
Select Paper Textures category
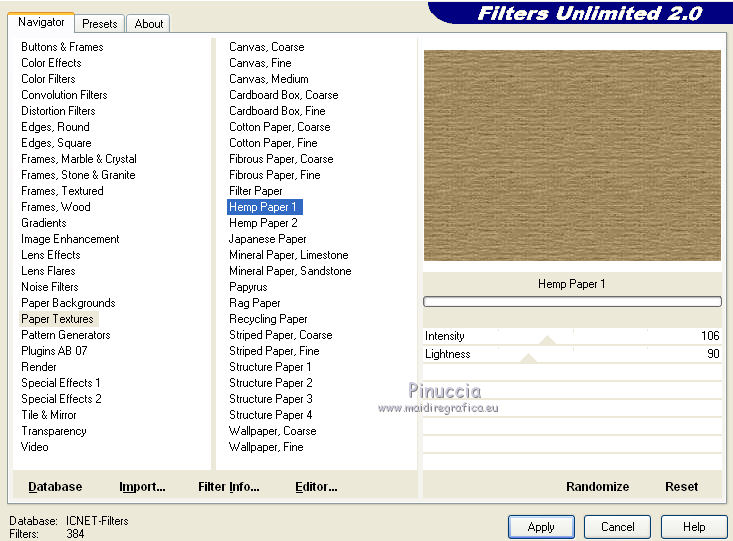click(58, 319)
